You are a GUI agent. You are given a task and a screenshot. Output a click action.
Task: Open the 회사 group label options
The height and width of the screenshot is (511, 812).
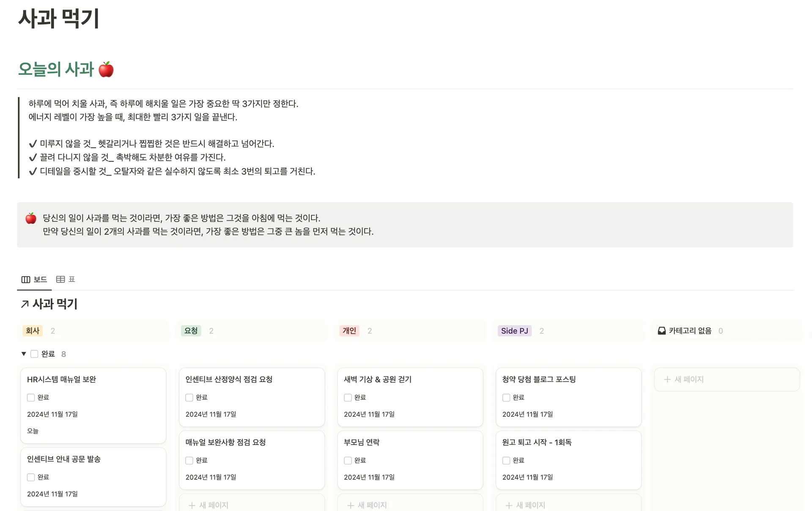32,330
